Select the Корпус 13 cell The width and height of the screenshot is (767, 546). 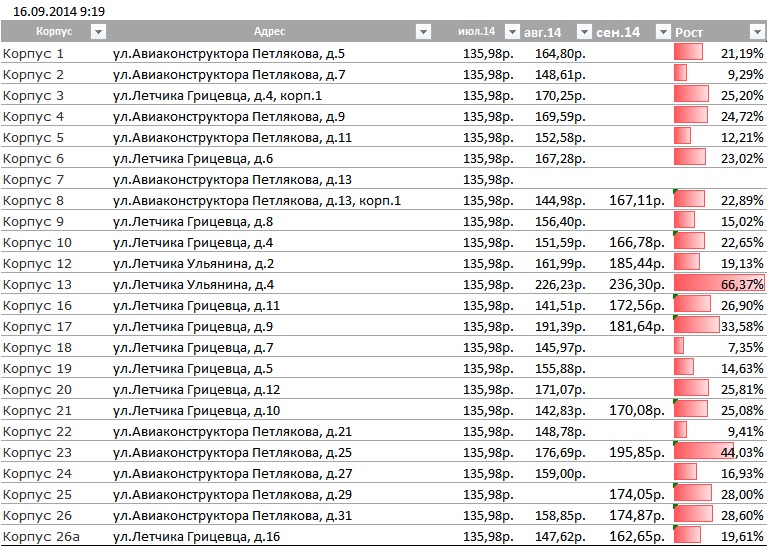(37, 284)
